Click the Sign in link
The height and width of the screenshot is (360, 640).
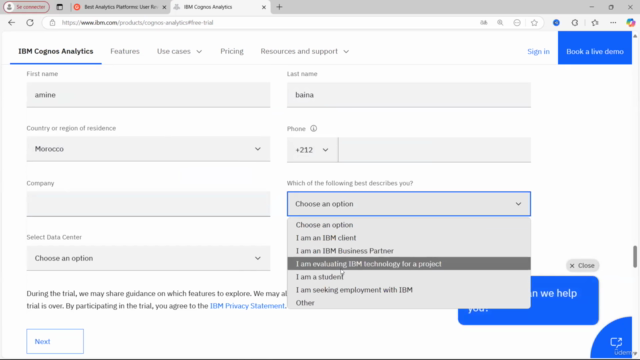538,51
